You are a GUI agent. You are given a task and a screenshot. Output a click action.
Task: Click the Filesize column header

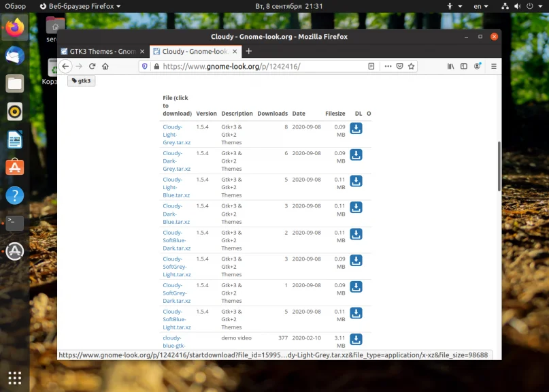coord(335,114)
